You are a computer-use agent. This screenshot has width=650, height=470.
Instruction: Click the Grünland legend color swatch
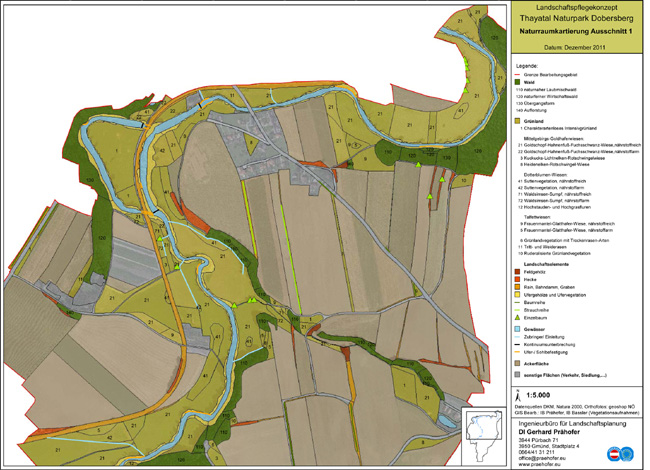tap(516, 119)
